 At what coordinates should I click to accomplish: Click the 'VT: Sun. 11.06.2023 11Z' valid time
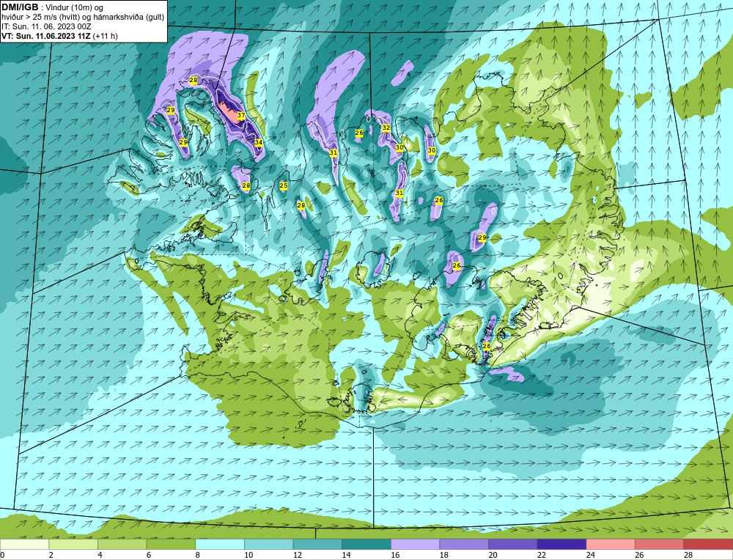(46, 36)
